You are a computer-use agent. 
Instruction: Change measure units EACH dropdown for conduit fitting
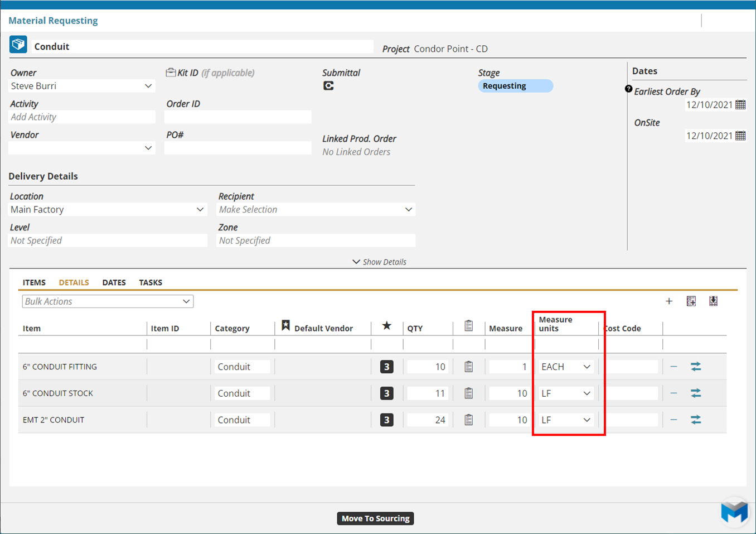pyautogui.click(x=565, y=367)
